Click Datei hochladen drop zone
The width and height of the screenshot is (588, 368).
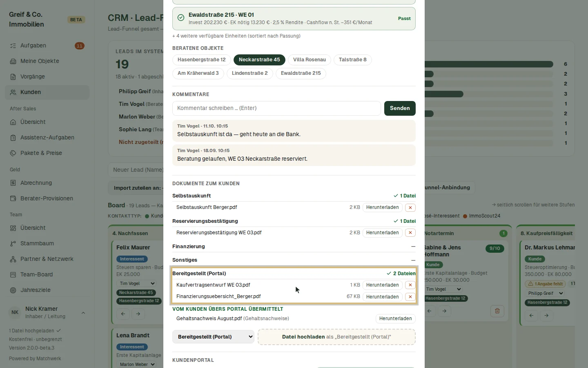tap(336, 337)
